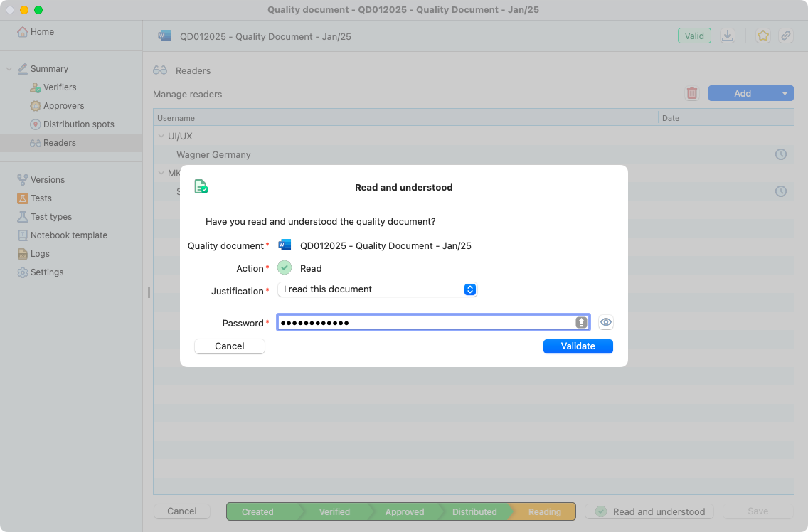Click the Summary pencil icon
Image resolution: width=808 pixels, height=532 pixels.
coord(22,69)
